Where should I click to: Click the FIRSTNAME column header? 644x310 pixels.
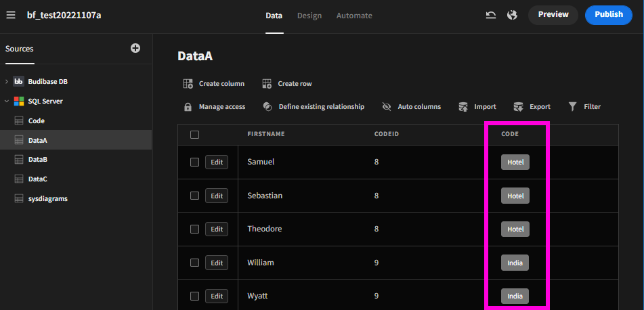point(265,134)
